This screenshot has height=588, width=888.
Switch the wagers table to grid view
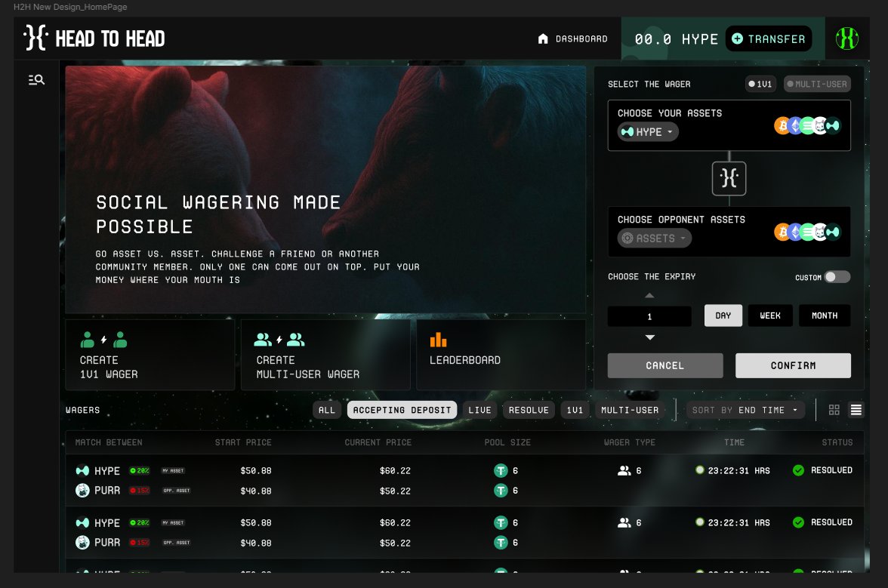coord(834,410)
